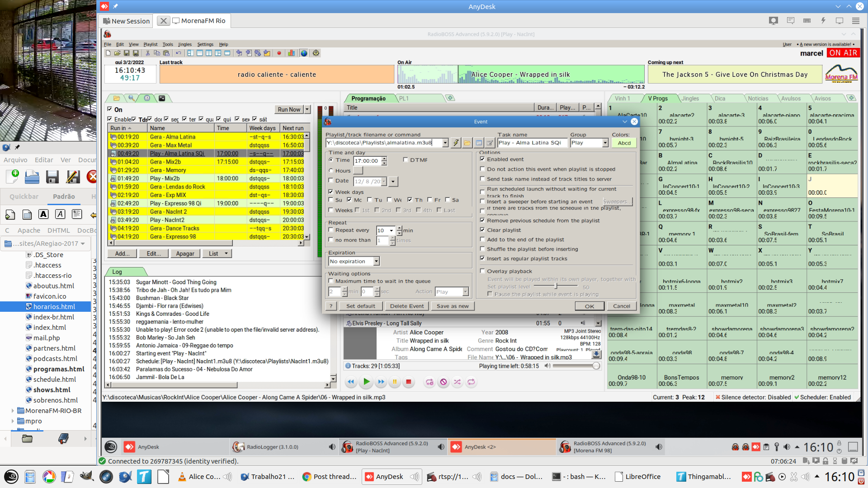This screenshot has width=868, height=488.
Task: Click the pink no-entry auto-stop icon
Action: click(x=443, y=382)
